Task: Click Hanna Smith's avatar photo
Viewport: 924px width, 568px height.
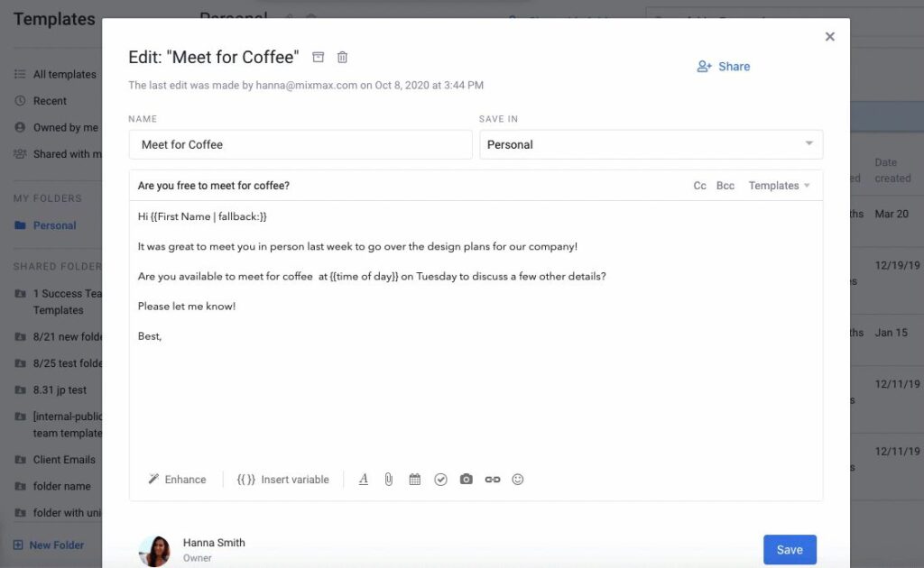Action: [x=154, y=552]
